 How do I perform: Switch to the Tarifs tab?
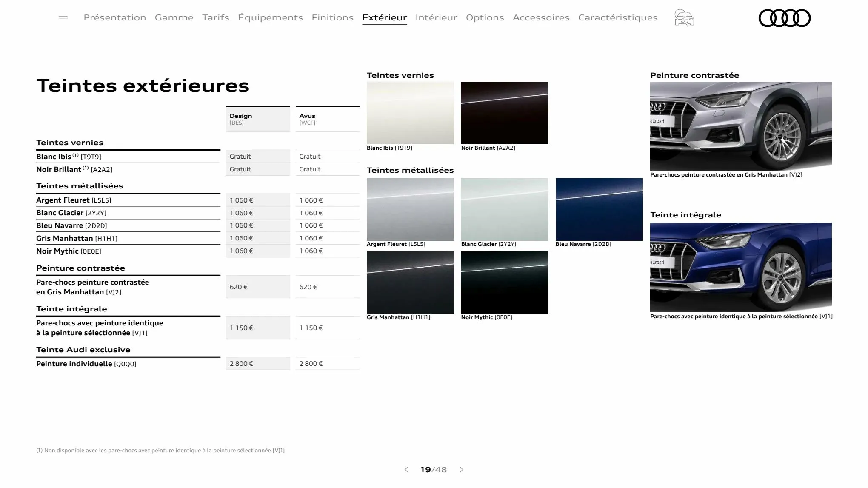point(216,17)
